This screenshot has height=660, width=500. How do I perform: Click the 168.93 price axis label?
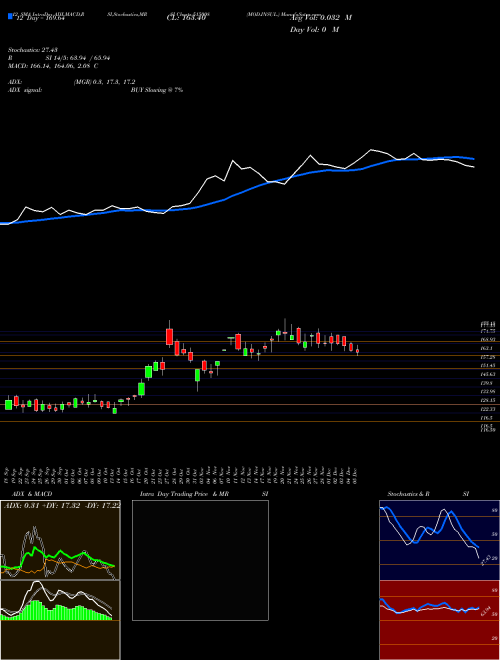point(489,339)
